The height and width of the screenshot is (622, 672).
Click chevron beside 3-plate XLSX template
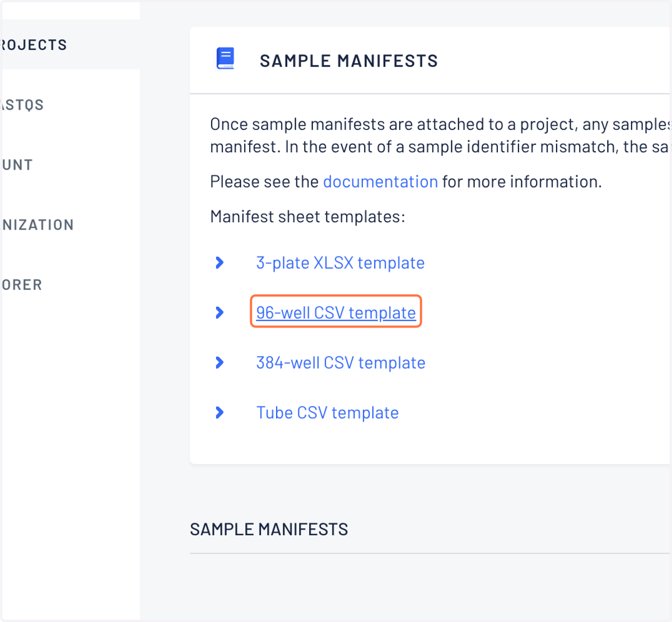point(220,263)
